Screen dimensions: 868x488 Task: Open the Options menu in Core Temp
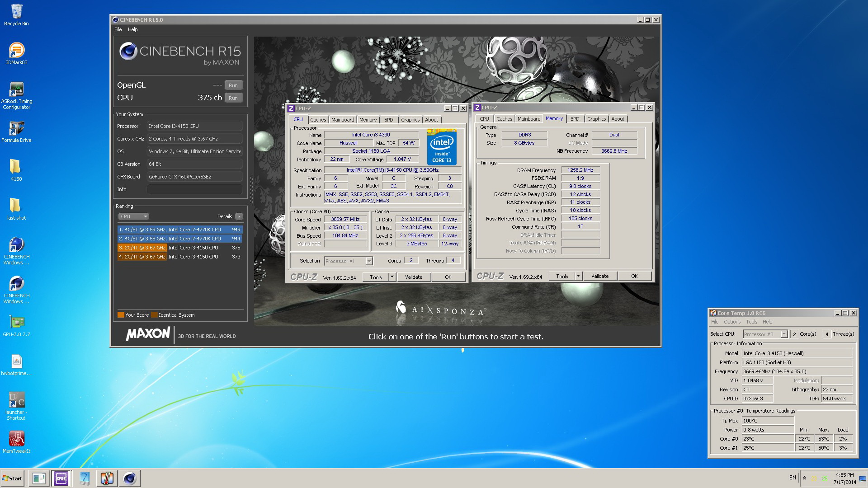click(732, 322)
